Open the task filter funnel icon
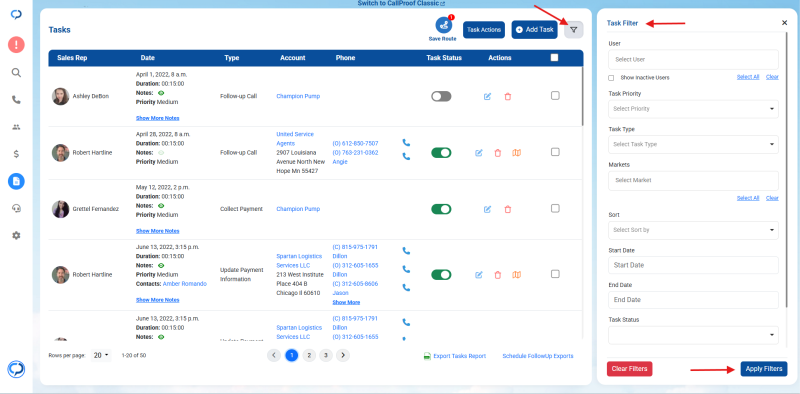Screen dimensions: 800x394 click(573, 30)
